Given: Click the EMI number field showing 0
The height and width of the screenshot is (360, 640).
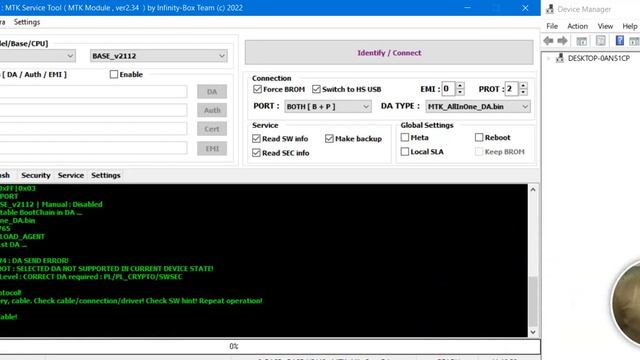Looking at the screenshot, I should pos(449,89).
